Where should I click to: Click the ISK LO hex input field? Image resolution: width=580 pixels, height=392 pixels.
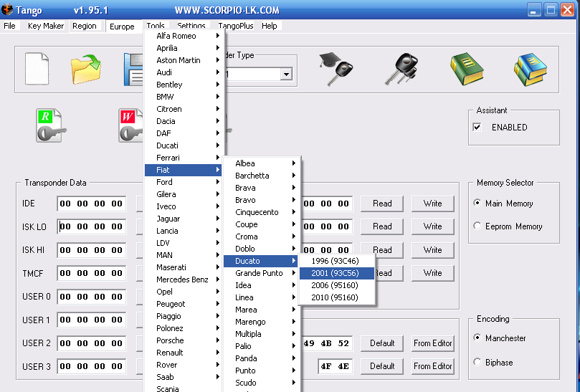pyautogui.click(x=91, y=226)
